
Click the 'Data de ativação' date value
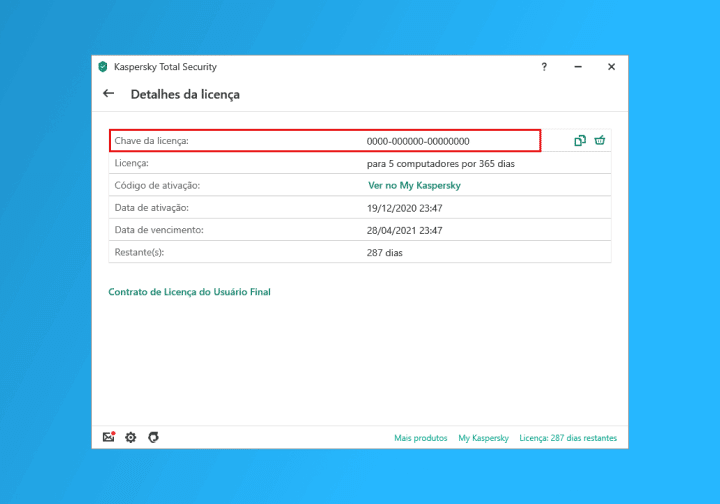404,208
